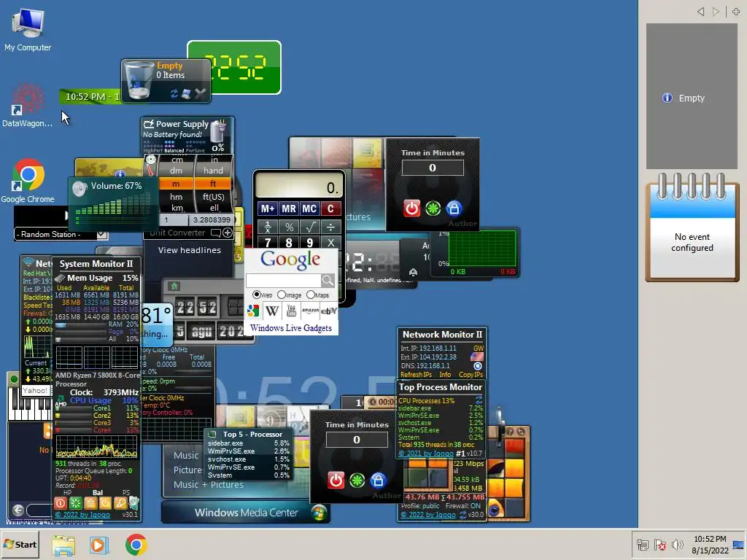Open Chrome from the taskbar
Viewport: 747px width, 560px height.
point(136,545)
